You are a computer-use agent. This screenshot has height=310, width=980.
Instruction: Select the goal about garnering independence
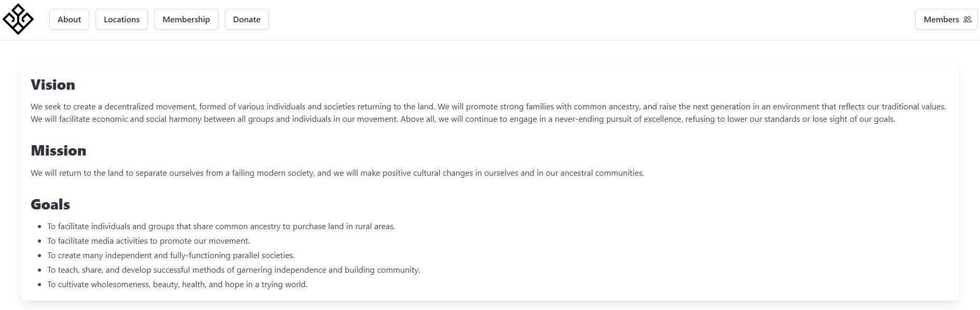[234, 270]
